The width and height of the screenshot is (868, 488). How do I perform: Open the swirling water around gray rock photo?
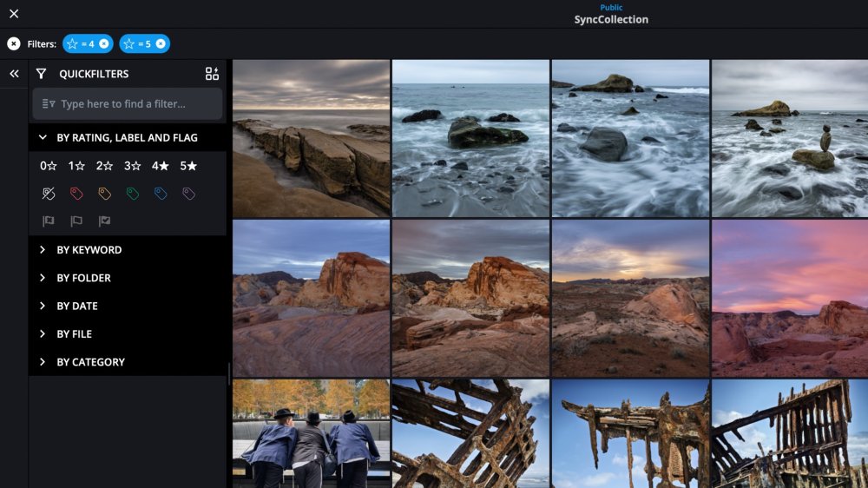[x=630, y=138]
